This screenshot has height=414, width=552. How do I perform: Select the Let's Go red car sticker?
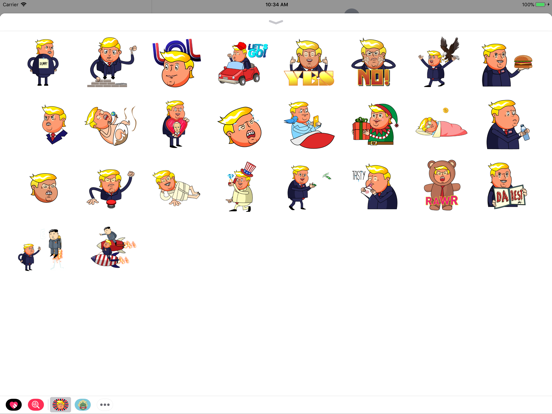243,64
